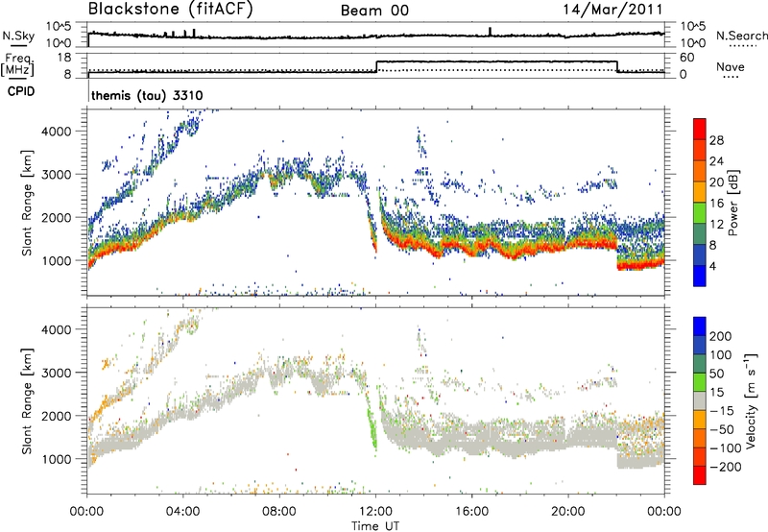The height and width of the screenshot is (532, 768).
Task: Click the 'N.Sky' legend label
Action: [18, 36]
